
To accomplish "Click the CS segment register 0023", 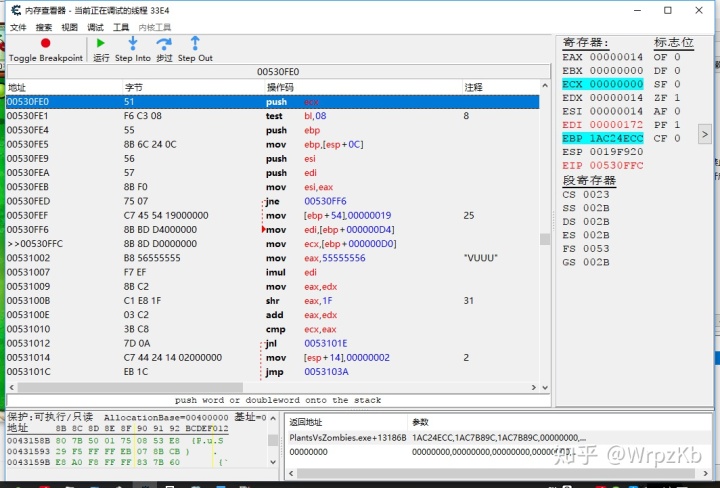I will 586,195.
